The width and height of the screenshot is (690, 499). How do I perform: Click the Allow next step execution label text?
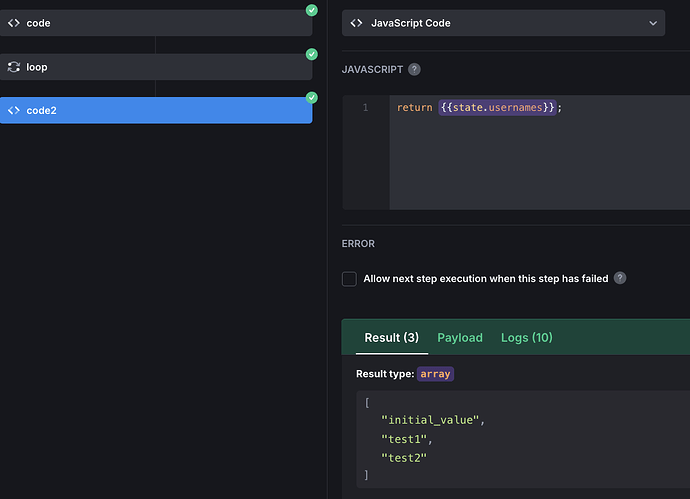(x=486, y=279)
